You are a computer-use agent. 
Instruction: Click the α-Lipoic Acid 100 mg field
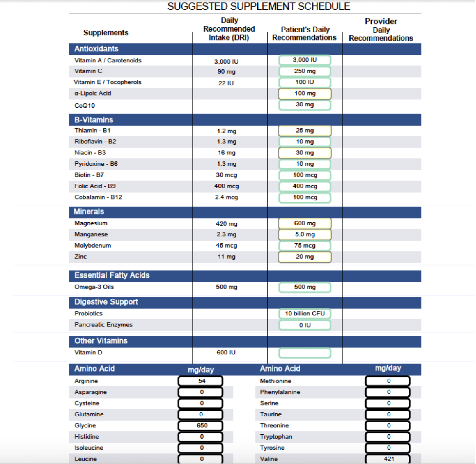[305, 93]
